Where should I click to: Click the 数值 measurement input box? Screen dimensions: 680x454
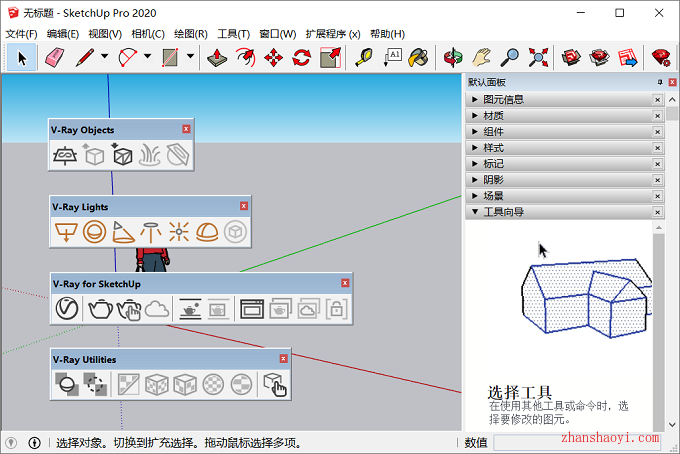[x=577, y=443]
